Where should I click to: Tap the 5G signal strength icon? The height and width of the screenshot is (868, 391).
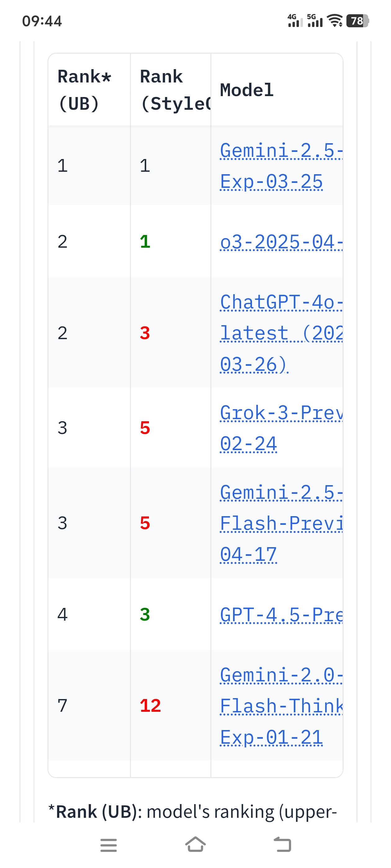click(315, 20)
